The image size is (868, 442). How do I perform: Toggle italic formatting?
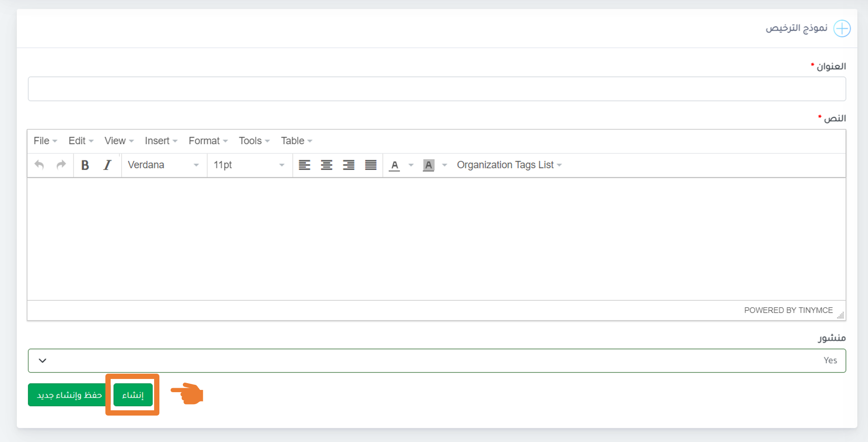(107, 165)
